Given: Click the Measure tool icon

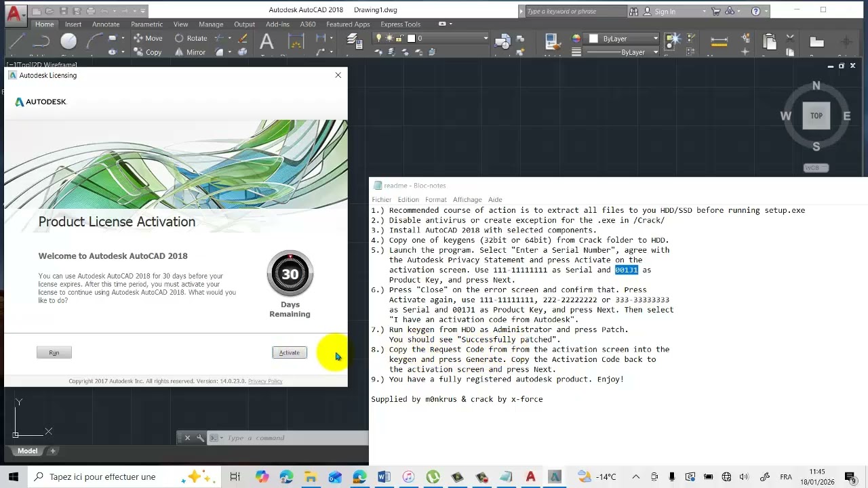Looking at the screenshot, I should [719, 42].
